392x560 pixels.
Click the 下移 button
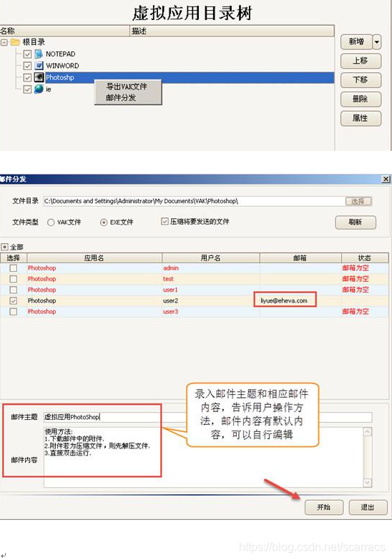tap(361, 80)
